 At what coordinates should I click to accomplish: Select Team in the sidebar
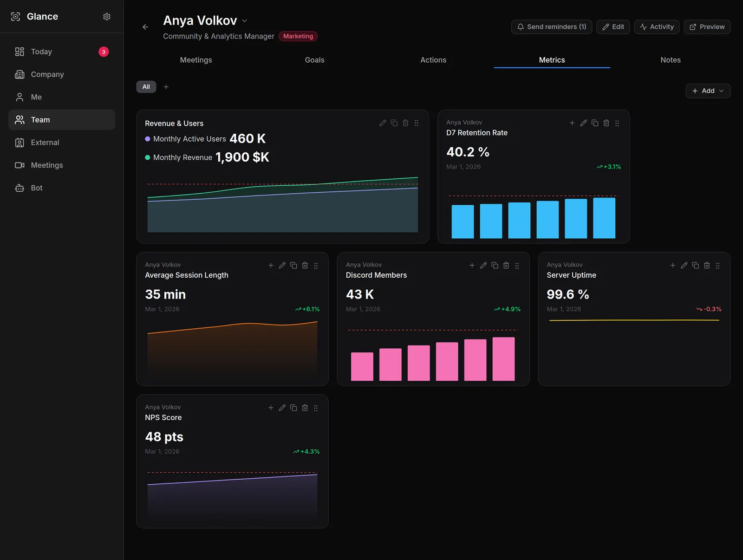click(62, 120)
